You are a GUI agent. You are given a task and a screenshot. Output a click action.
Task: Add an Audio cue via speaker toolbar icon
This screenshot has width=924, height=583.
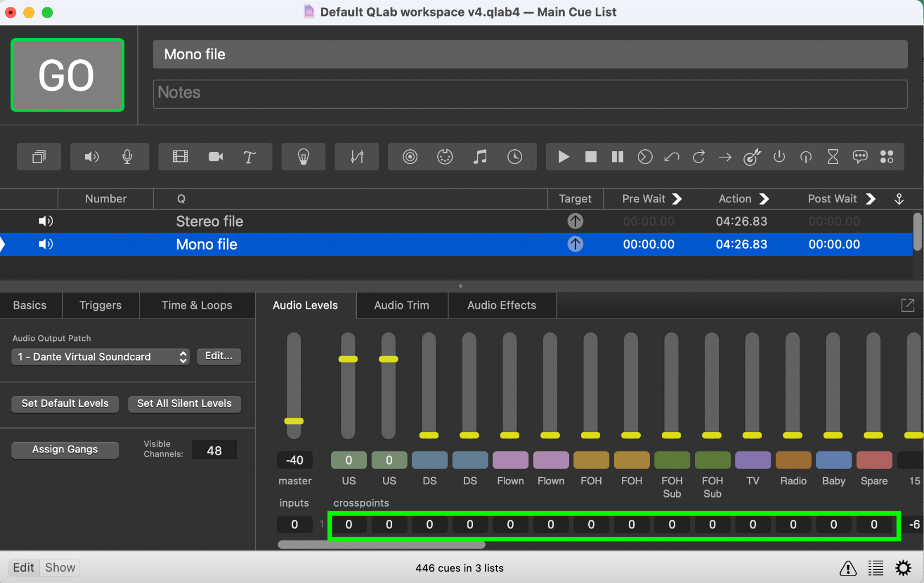click(x=92, y=157)
